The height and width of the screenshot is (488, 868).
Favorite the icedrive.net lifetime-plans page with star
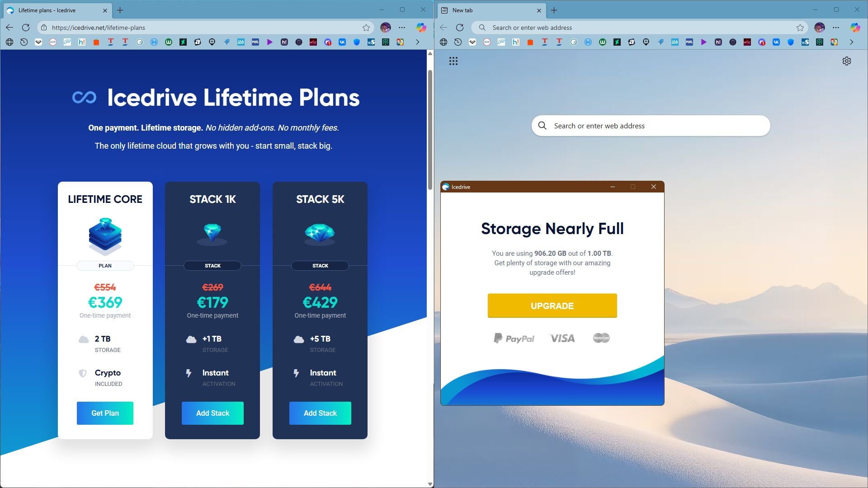pos(366,28)
